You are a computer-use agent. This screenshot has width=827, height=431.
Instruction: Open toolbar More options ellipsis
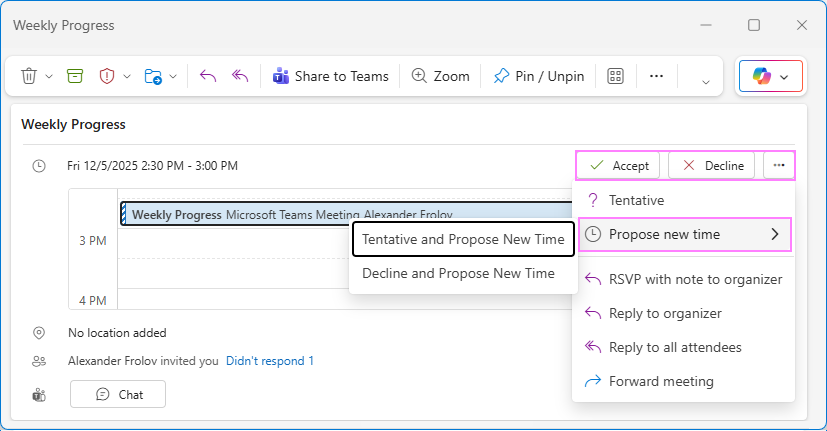(x=656, y=76)
